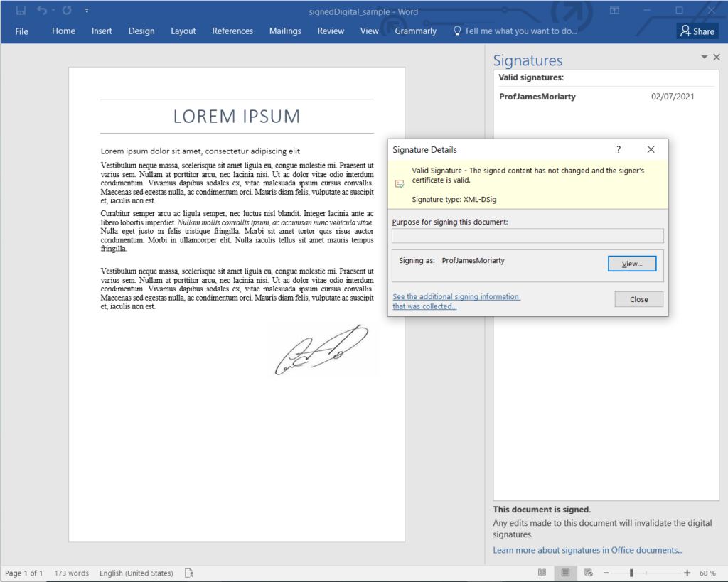Click the zoom slider handle
The image size is (728, 582).
click(631, 573)
